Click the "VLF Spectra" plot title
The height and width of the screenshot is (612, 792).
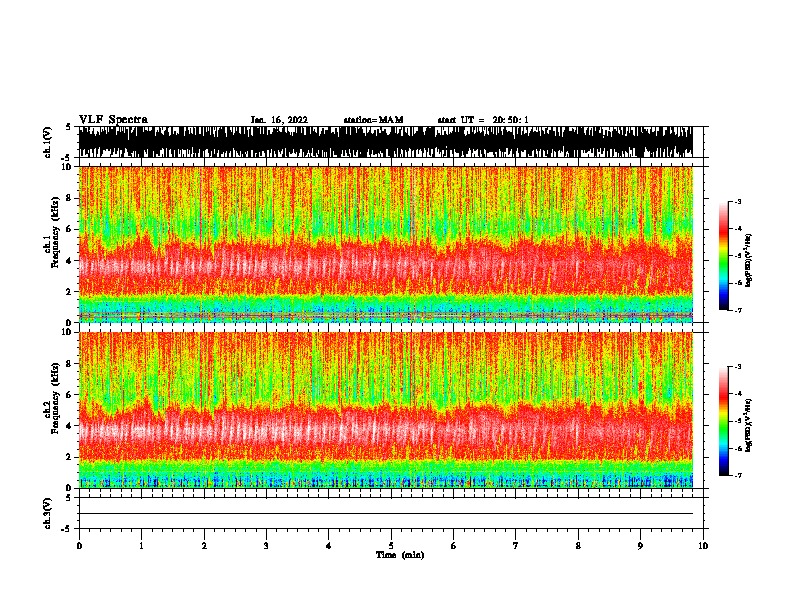click(113, 120)
